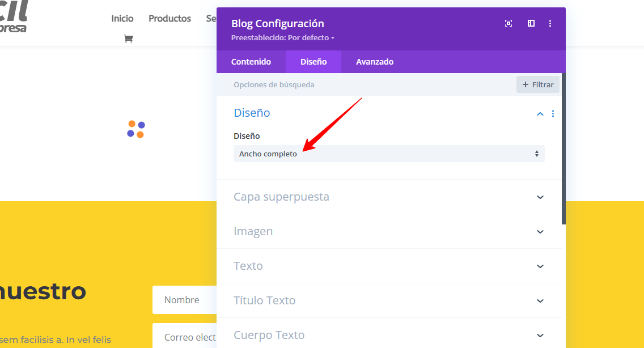Click the shopping cart icon

point(128,39)
